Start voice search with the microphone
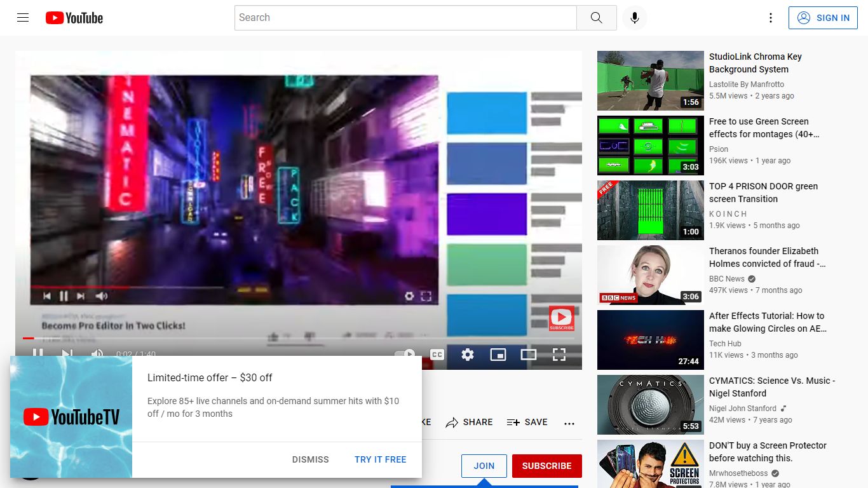868x488 pixels. click(634, 18)
